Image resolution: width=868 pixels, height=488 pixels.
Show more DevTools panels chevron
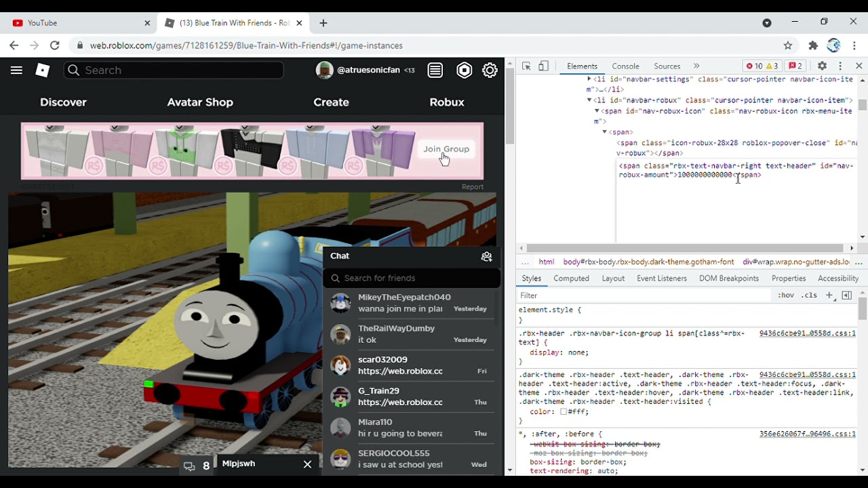click(696, 66)
